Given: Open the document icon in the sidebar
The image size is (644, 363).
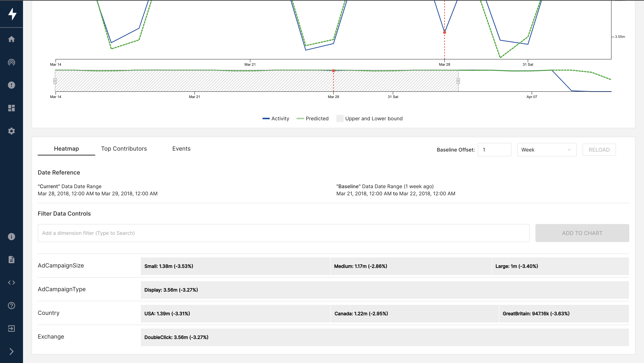Looking at the screenshot, I should [11, 260].
